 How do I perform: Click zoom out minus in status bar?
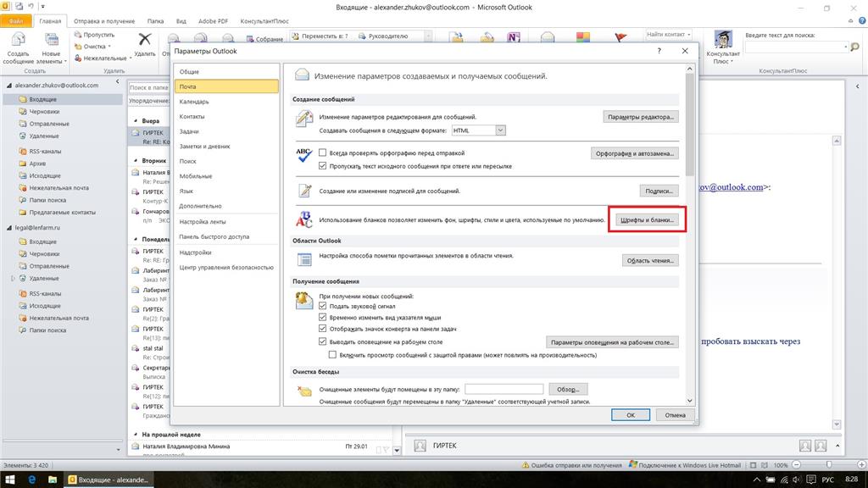[x=796, y=465]
